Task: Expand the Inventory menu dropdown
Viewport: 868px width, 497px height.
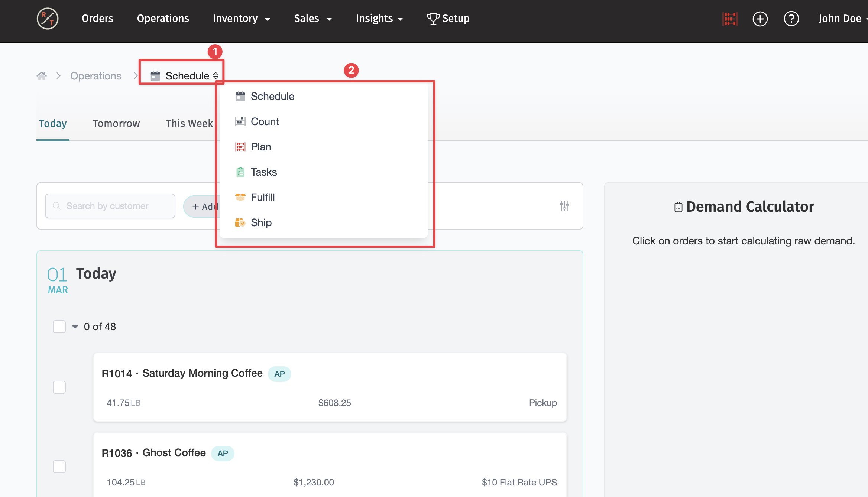Action: click(241, 19)
